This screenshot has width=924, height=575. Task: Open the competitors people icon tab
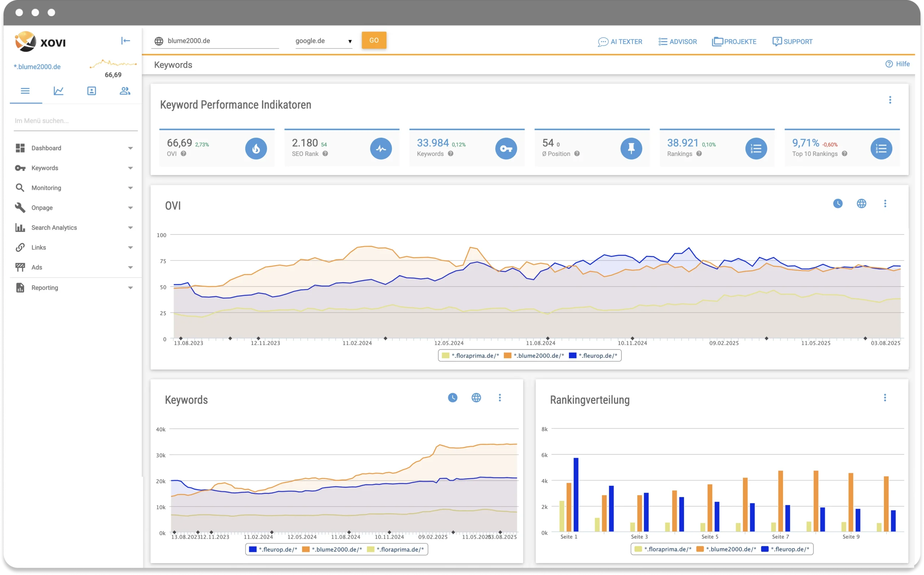125,91
